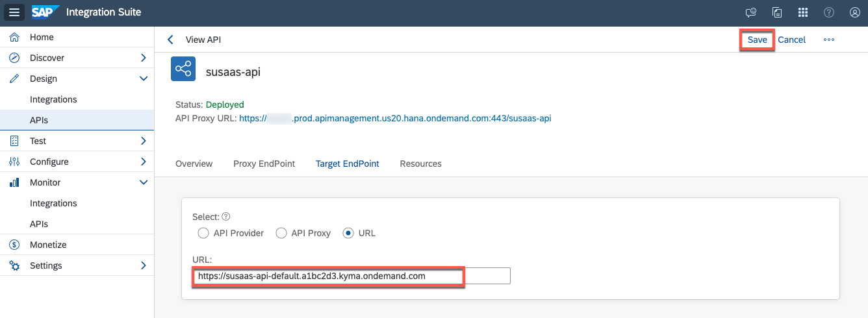Select the URL radio button
This screenshot has width=868, height=318.
pos(348,233)
